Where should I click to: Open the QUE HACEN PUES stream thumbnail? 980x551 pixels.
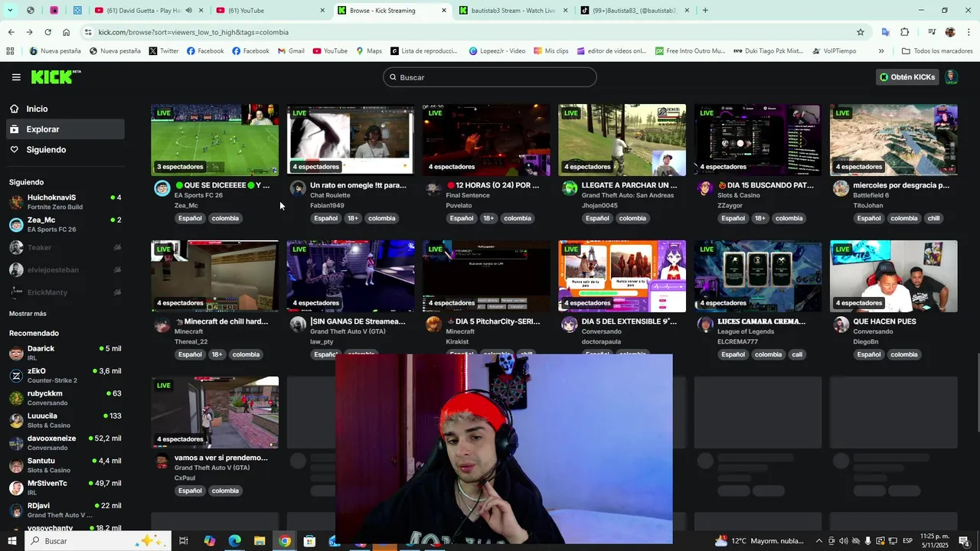click(x=893, y=276)
